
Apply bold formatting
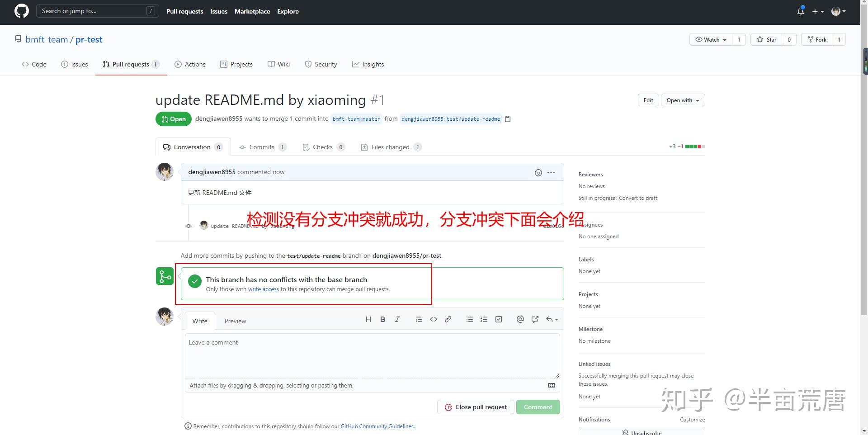(382, 319)
